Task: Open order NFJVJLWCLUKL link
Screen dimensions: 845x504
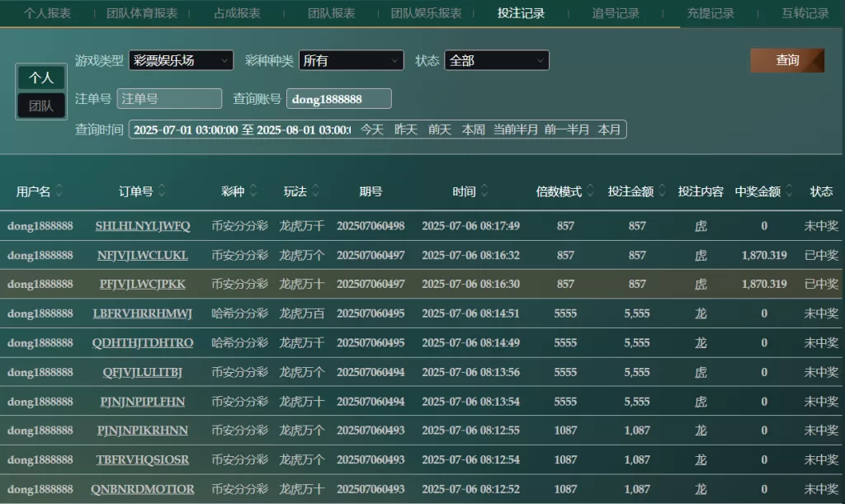Action: pyautogui.click(x=143, y=255)
